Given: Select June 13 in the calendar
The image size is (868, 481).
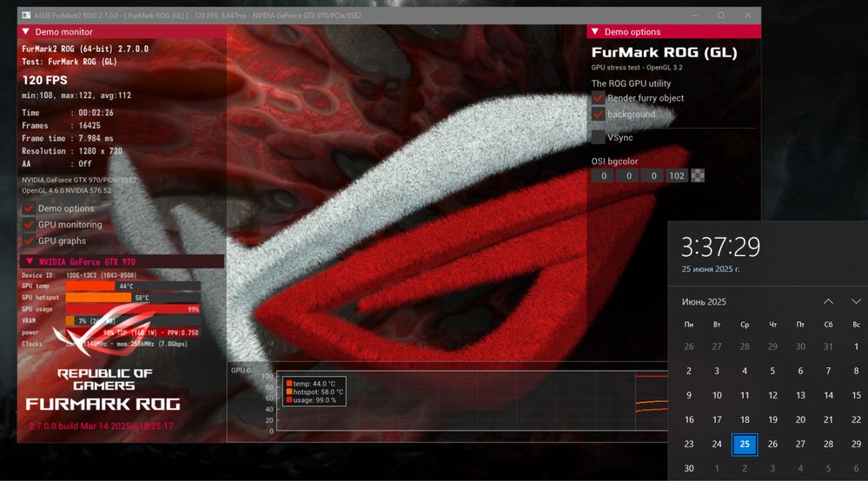Looking at the screenshot, I should (800, 395).
